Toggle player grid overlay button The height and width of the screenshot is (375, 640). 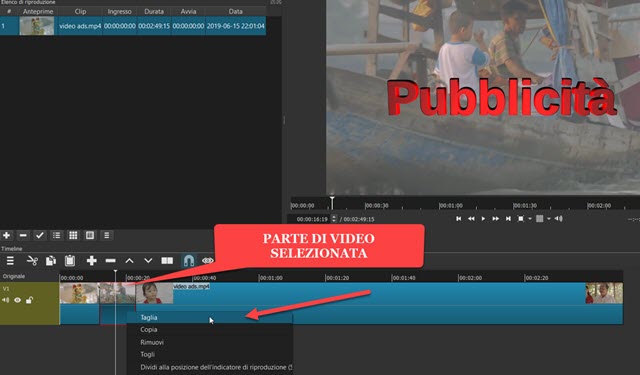click(540, 219)
